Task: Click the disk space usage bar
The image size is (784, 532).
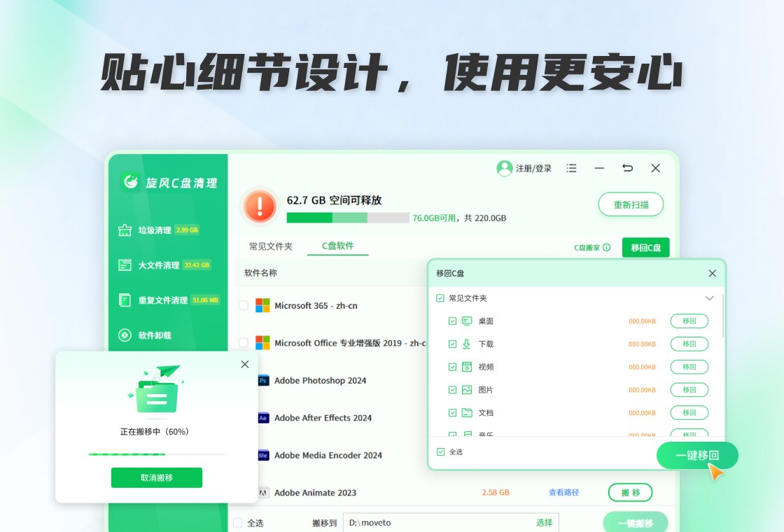Action: [348, 218]
